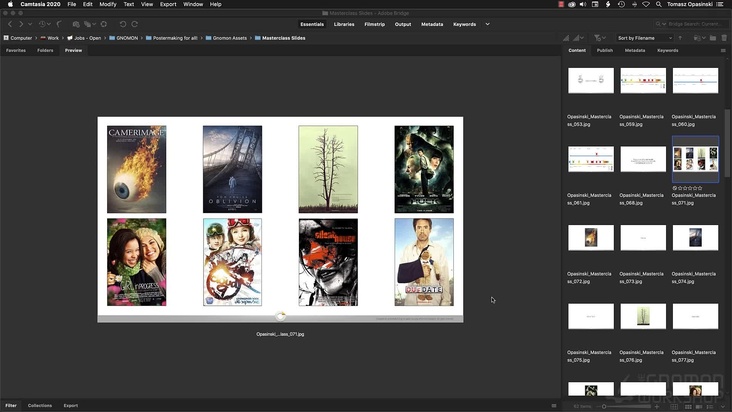732x412 pixels.
Task: Open the recent files clock icon
Action: click(42, 24)
